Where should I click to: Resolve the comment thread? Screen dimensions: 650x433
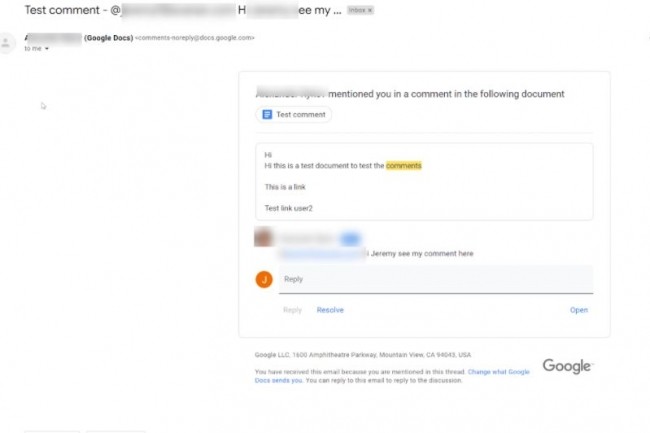click(x=330, y=310)
